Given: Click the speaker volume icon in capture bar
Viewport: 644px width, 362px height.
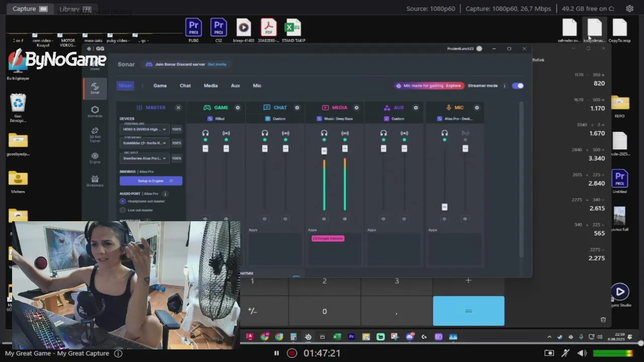Looking at the screenshot, I should tap(582, 353).
